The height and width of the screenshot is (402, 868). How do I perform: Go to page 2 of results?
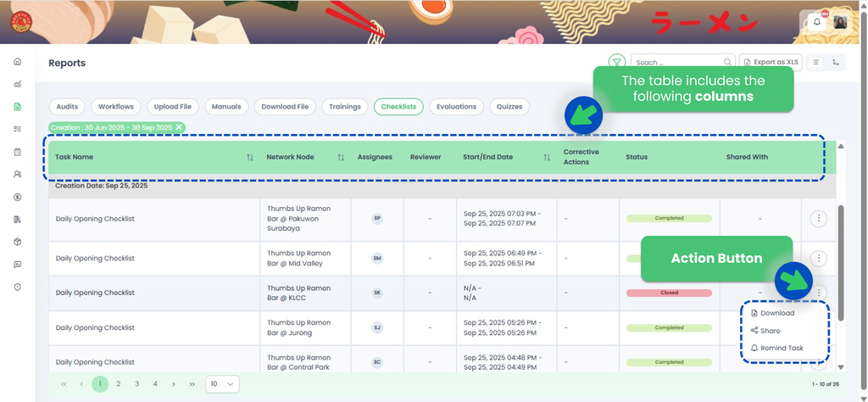pyautogui.click(x=119, y=384)
